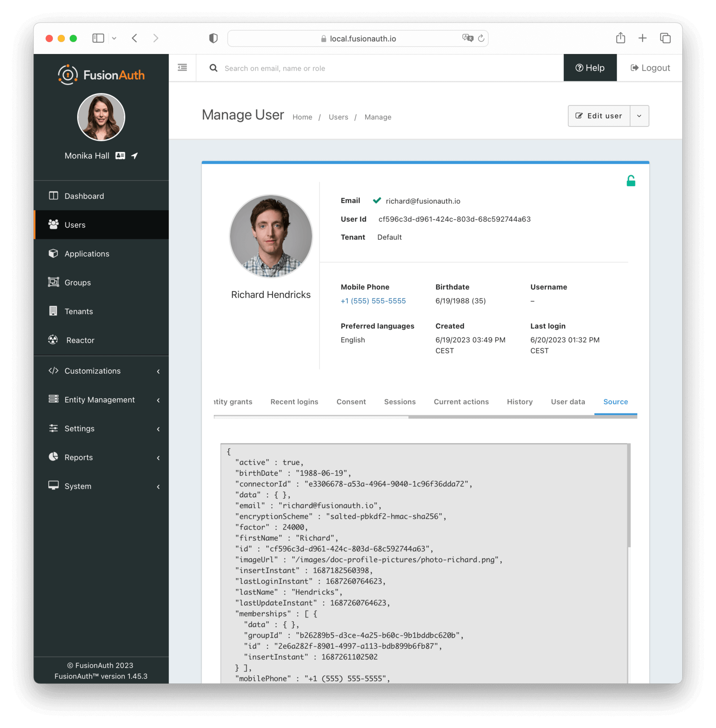Click the Help button
Screen dimensions: 716x728
click(x=590, y=68)
